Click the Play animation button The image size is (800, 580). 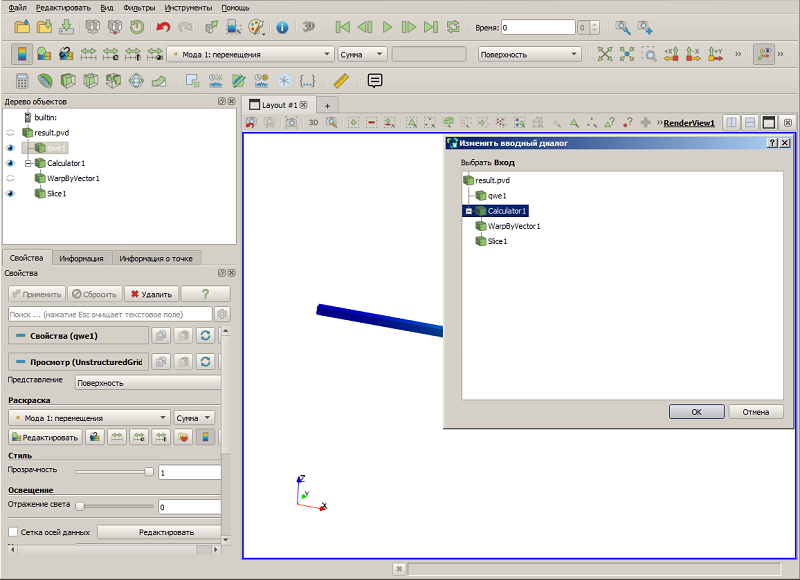pos(387,27)
